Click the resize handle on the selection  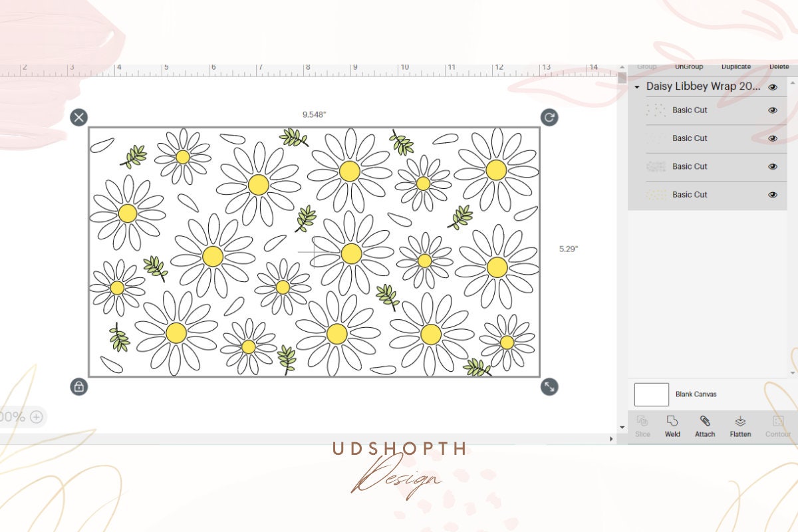point(549,386)
